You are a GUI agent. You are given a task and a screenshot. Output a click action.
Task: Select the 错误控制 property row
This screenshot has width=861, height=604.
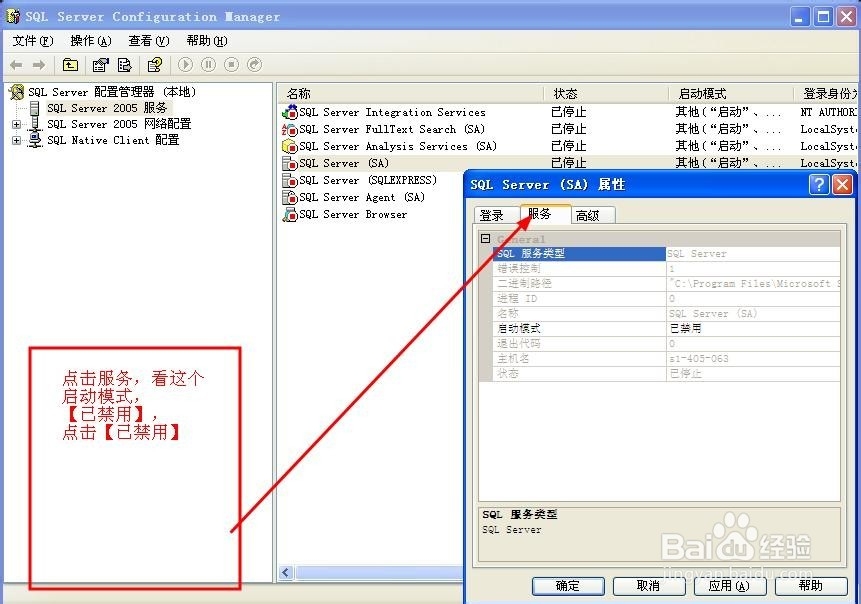click(667, 269)
